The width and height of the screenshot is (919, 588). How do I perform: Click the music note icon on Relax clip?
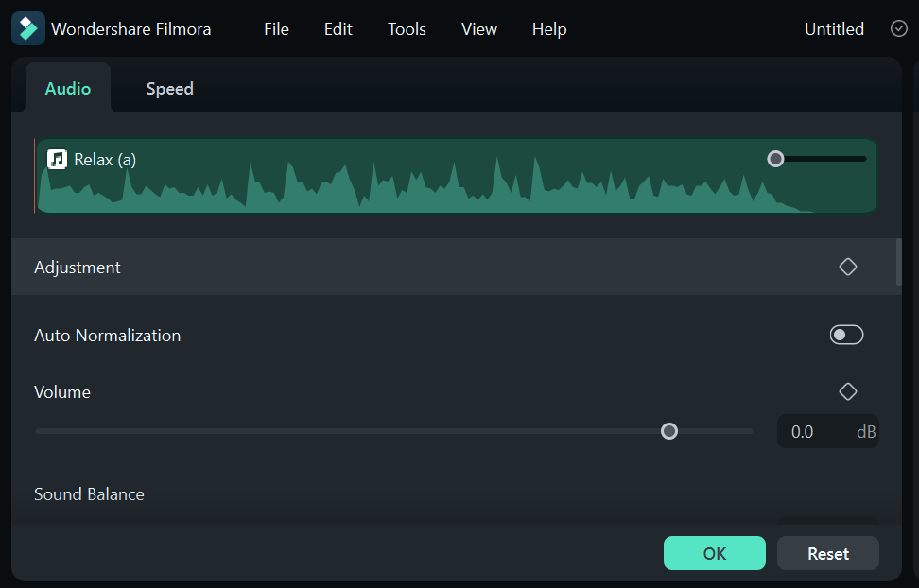(x=57, y=159)
